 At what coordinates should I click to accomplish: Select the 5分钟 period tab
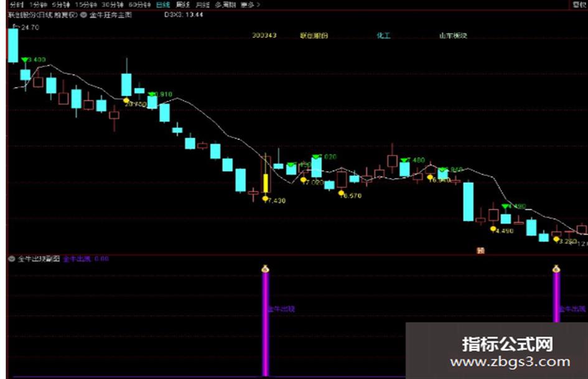coord(61,5)
